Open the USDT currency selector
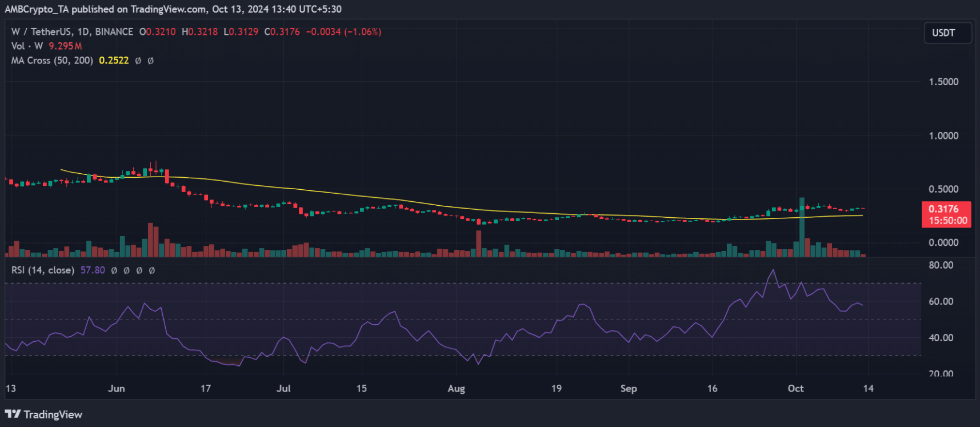This screenshot has height=427, width=980. click(947, 33)
